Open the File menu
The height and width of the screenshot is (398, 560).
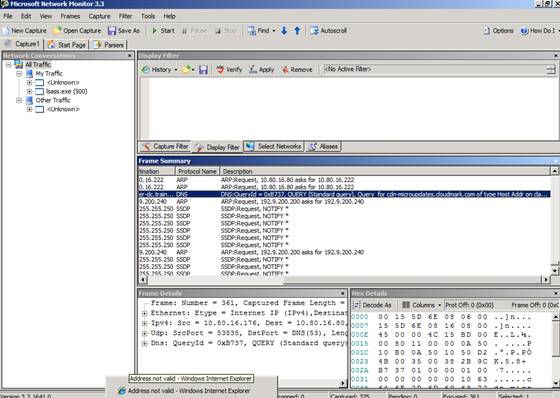tap(8, 16)
